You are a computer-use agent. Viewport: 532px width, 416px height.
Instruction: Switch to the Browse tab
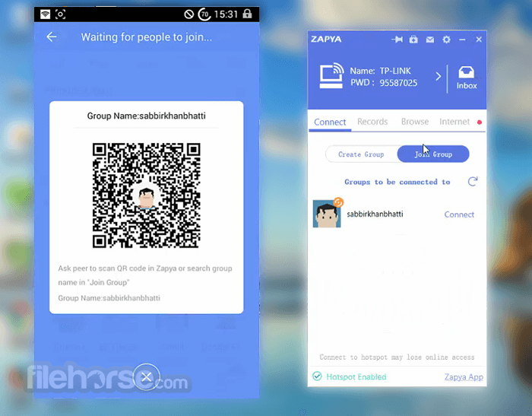click(415, 122)
